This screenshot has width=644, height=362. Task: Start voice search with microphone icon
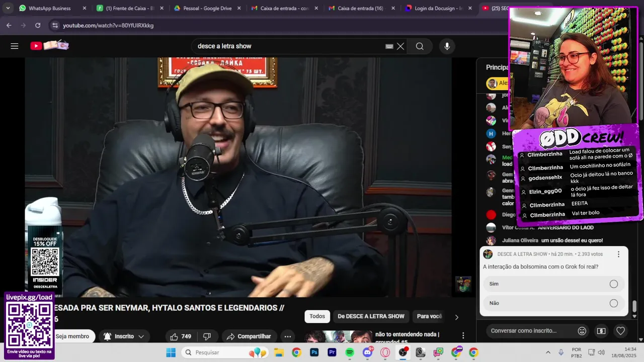447,46
